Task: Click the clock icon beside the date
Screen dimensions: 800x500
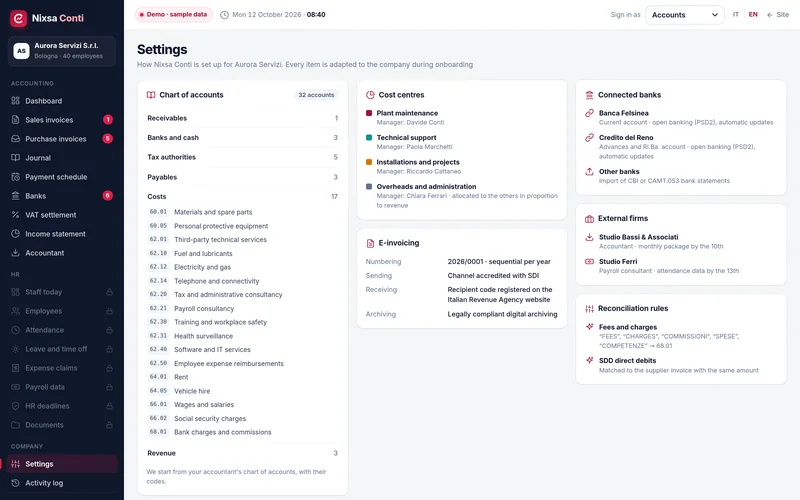Action: point(224,15)
